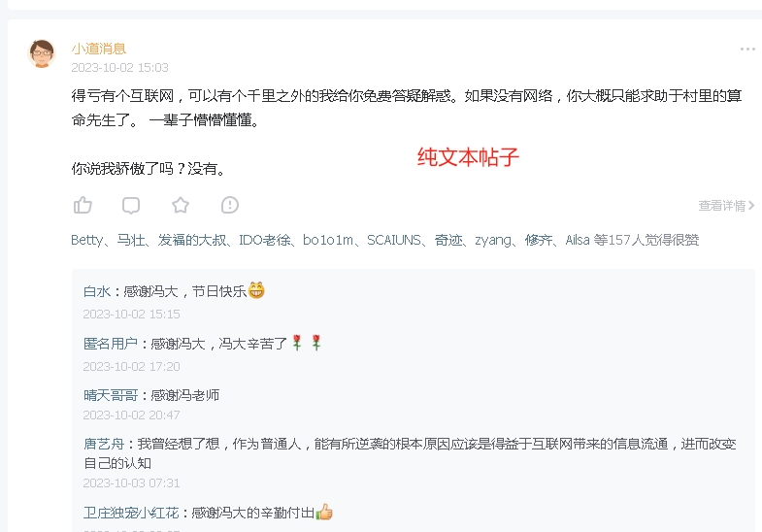This screenshot has height=532, width=762.
Task: Open the three-dot more options menu
Action: pyautogui.click(x=747, y=50)
